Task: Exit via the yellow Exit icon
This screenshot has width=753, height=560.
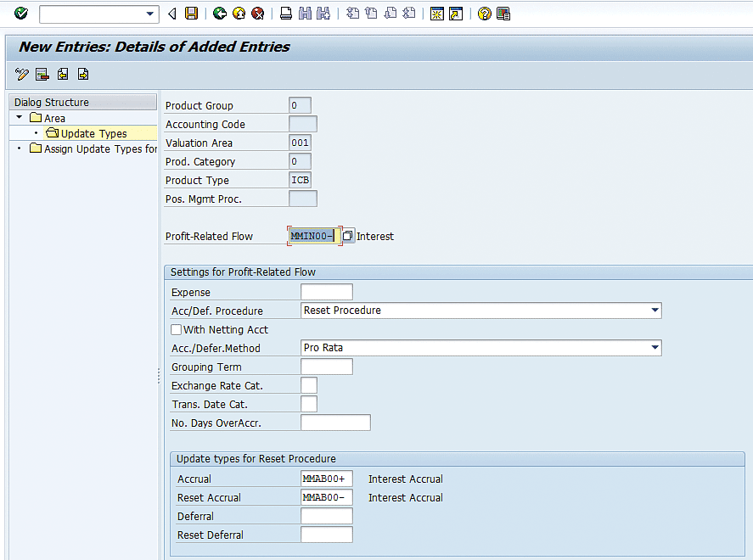Action: point(239,14)
